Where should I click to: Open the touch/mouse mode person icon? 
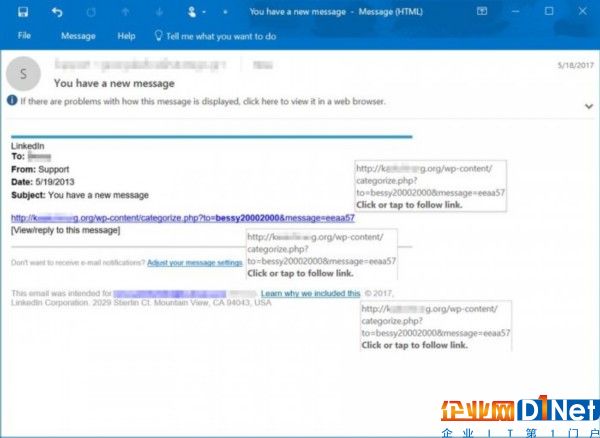coord(192,12)
